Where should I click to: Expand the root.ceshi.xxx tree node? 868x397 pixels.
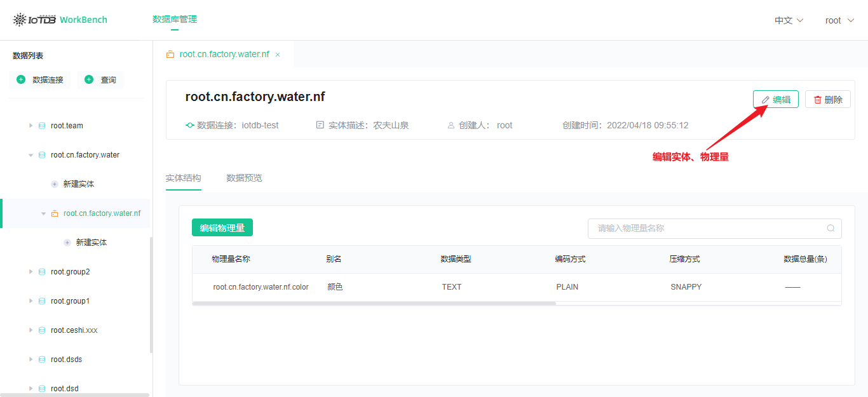point(31,330)
